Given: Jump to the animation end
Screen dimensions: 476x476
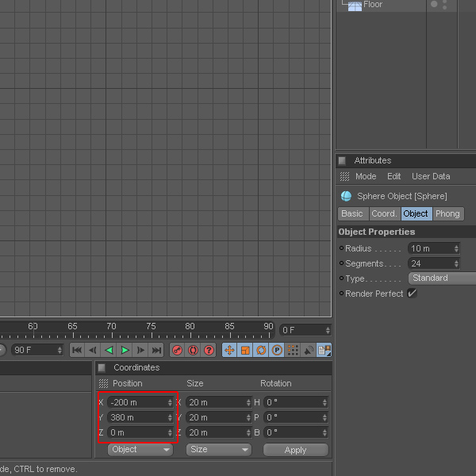Looking at the screenshot, I should [x=156, y=350].
